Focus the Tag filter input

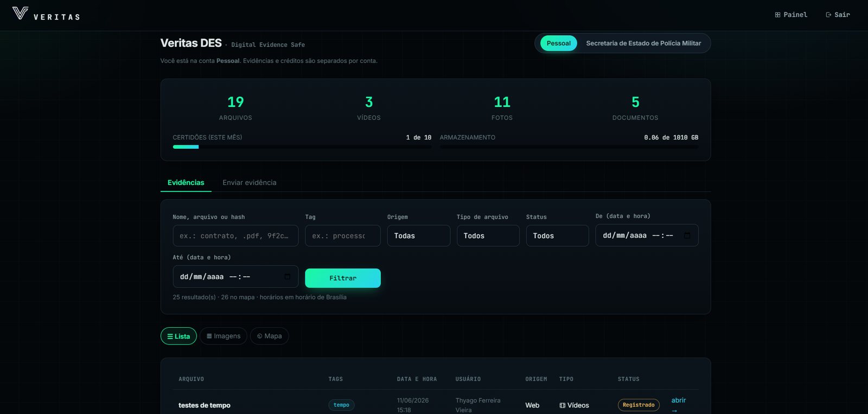[343, 236]
